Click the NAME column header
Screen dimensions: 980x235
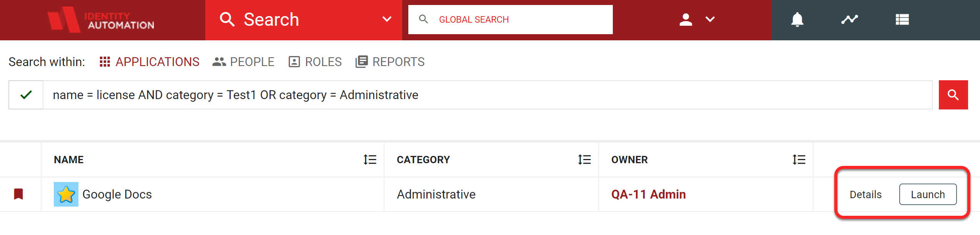click(x=68, y=160)
